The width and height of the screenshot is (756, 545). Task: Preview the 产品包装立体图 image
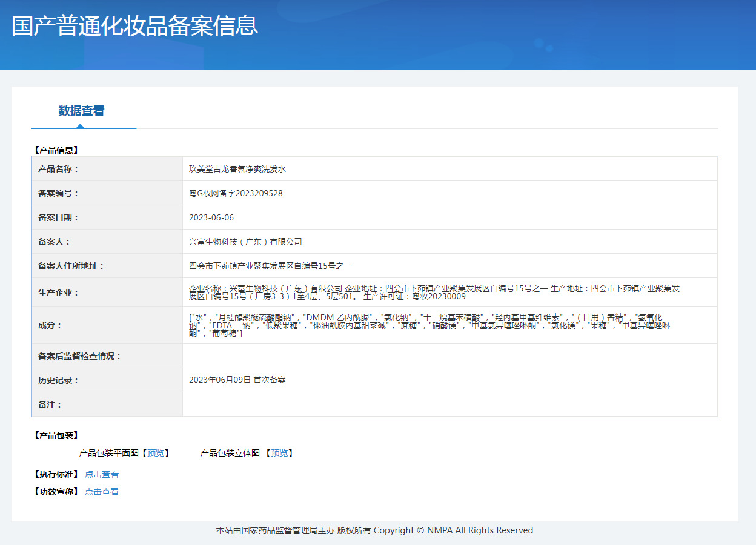(x=279, y=453)
